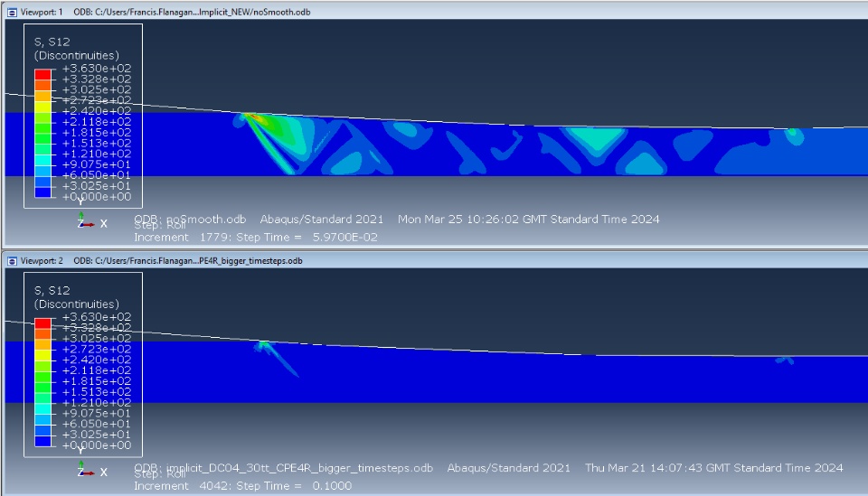This screenshot has width=868, height=496.
Task: Pick legend value +2.118e+02 in Viewport 2
Action: [x=97, y=370]
